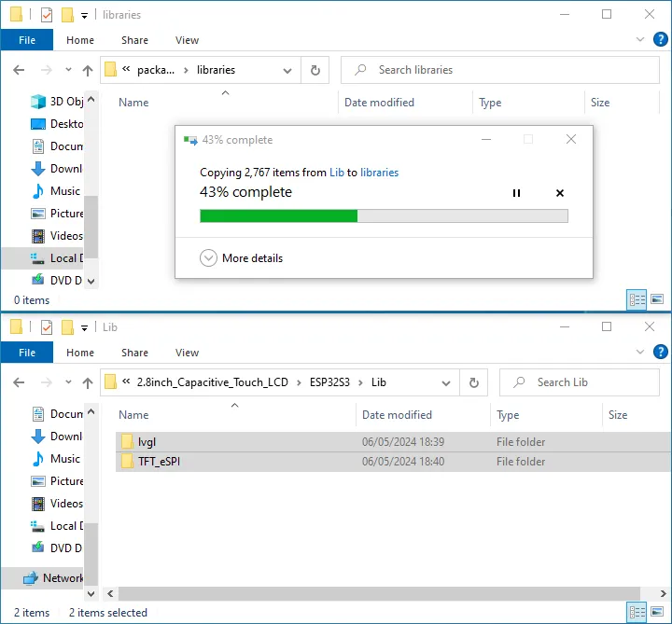Viewport: 672px width, 624px height.
Task: Select Local Disk in Lib window sidebar
Action: [57, 525]
